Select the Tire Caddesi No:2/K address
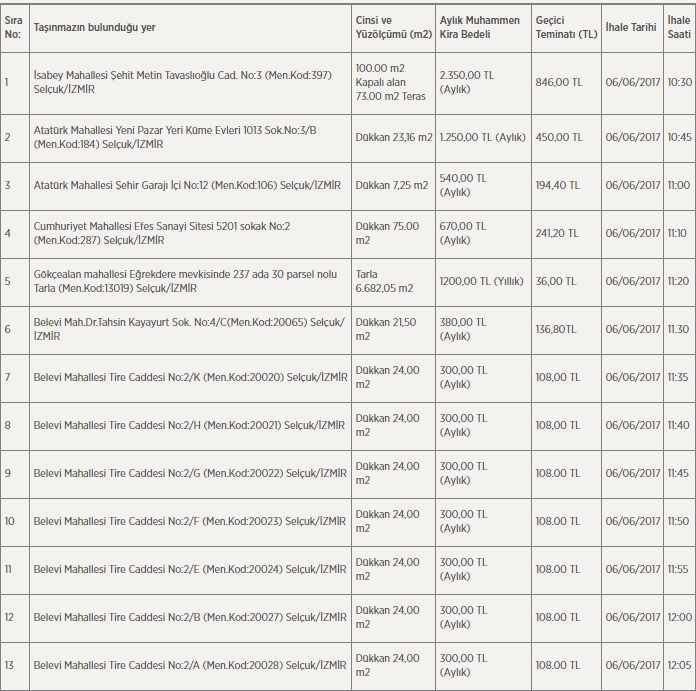This screenshot has width=696, height=691. tap(190, 377)
